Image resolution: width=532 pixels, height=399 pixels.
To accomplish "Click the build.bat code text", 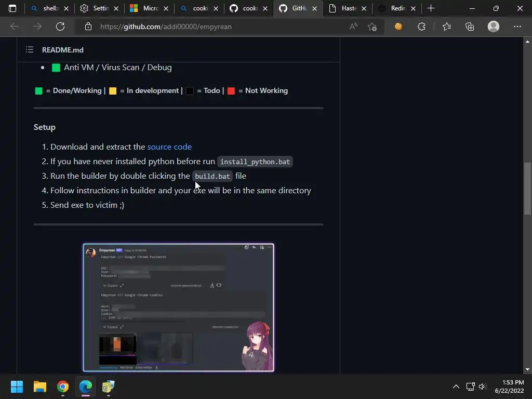I will click(x=212, y=177).
